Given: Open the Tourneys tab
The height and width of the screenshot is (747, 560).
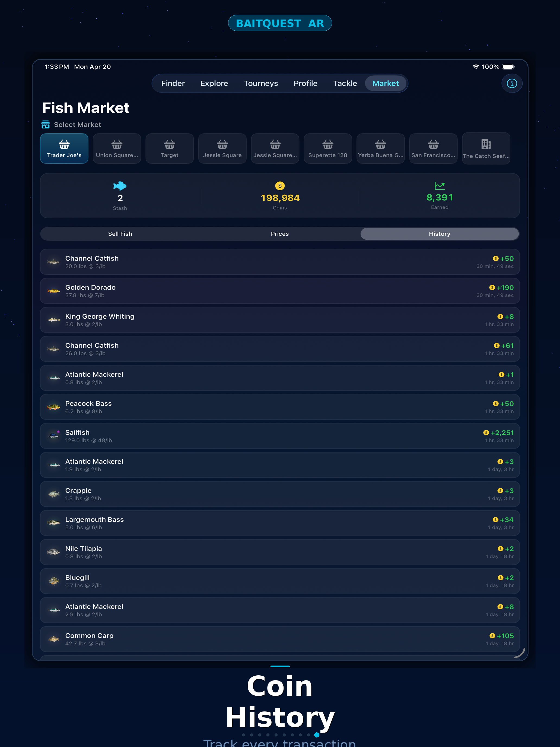Looking at the screenshot, I should pyautogui.click(x=261, y=83).
